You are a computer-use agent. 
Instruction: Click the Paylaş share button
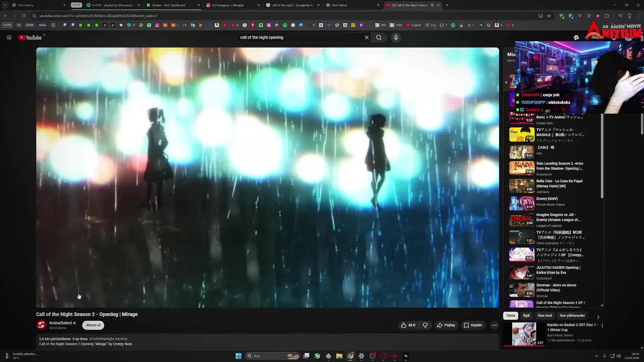[446, 325]
